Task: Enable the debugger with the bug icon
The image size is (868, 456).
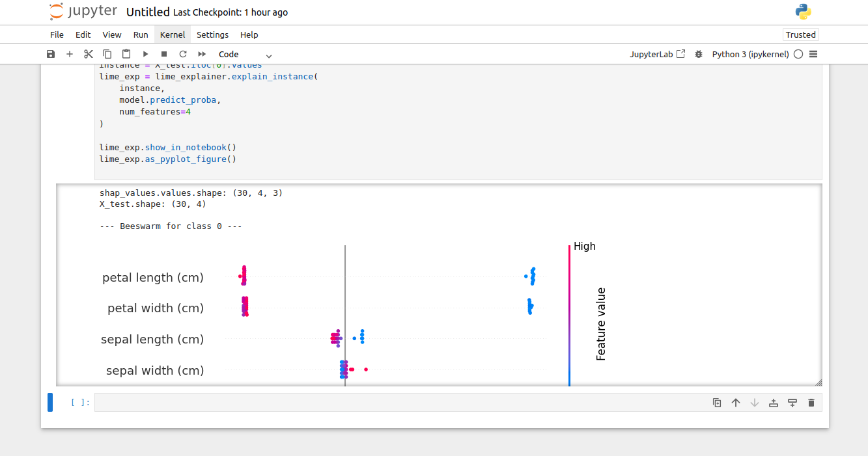Action: point(699,54)
